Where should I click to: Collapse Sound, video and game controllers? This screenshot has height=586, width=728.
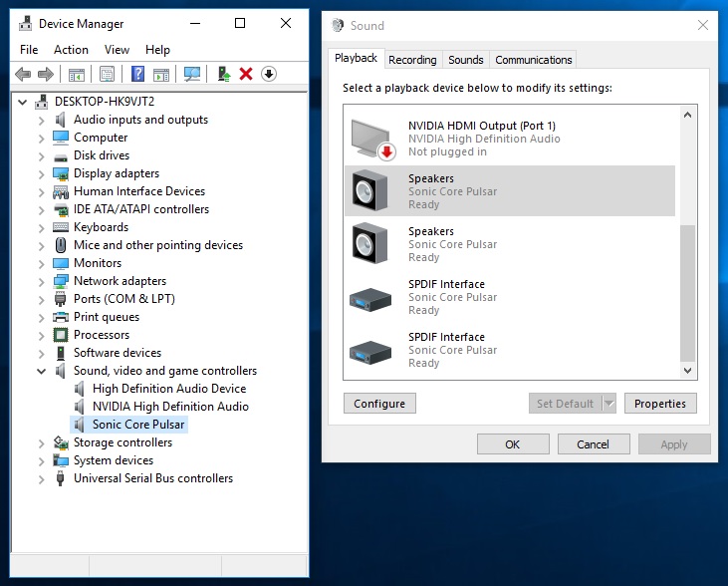point(41,372)
